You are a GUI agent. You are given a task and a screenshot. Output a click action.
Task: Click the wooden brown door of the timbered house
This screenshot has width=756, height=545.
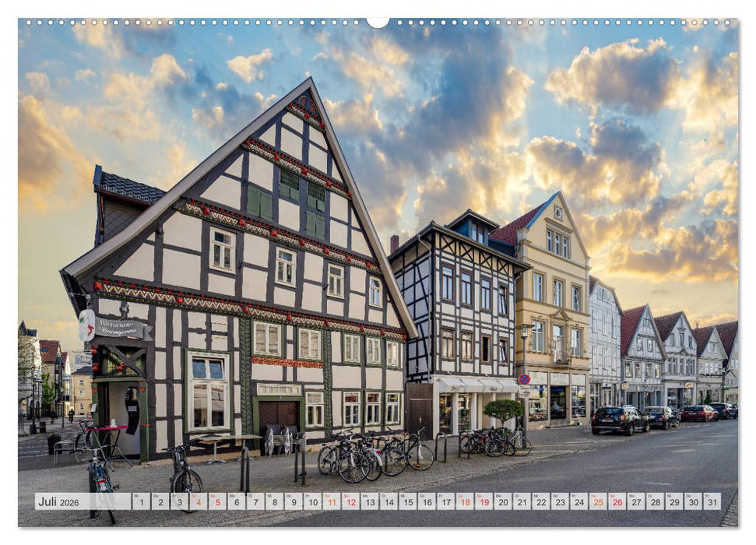tap(278, 414)
